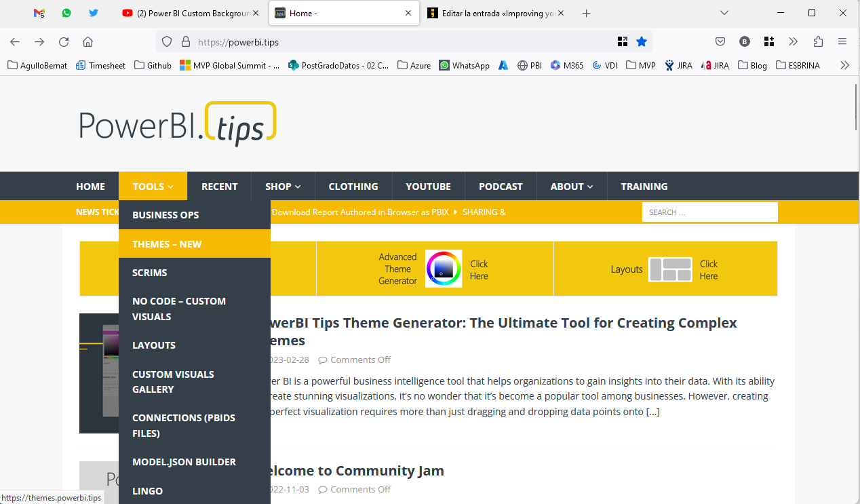Show the list of all tabs
860x504 pixels.
724,13
